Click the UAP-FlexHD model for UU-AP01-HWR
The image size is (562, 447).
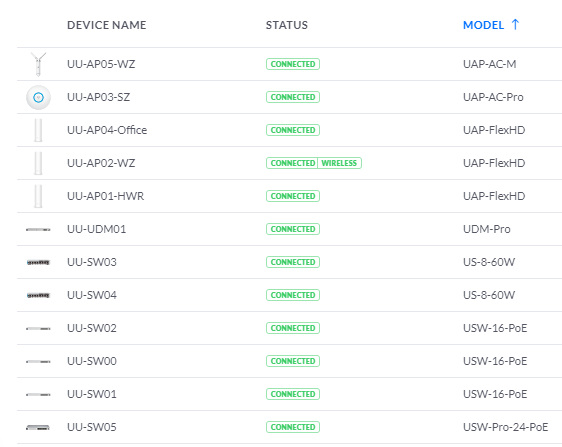click(494, 196)
